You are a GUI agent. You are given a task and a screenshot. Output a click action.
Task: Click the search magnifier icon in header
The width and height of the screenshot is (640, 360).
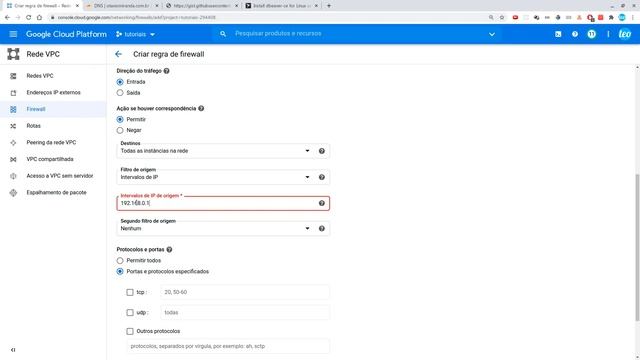coord(223,34)
